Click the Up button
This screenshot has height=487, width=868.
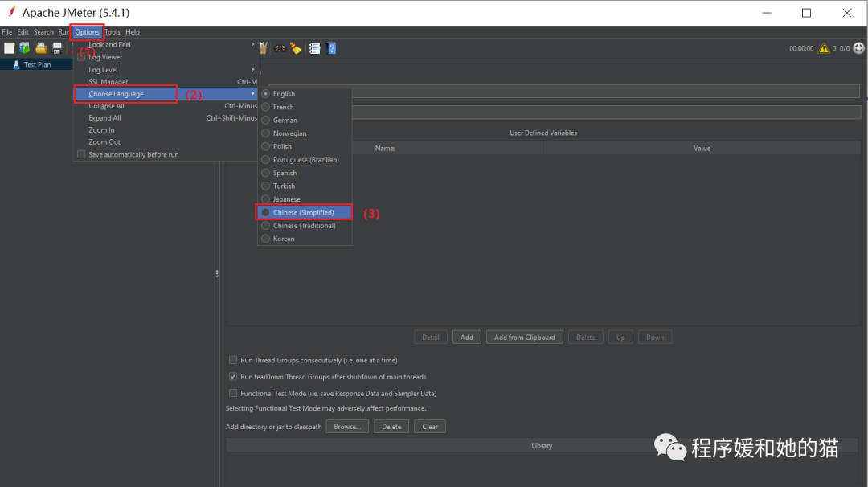620,337
